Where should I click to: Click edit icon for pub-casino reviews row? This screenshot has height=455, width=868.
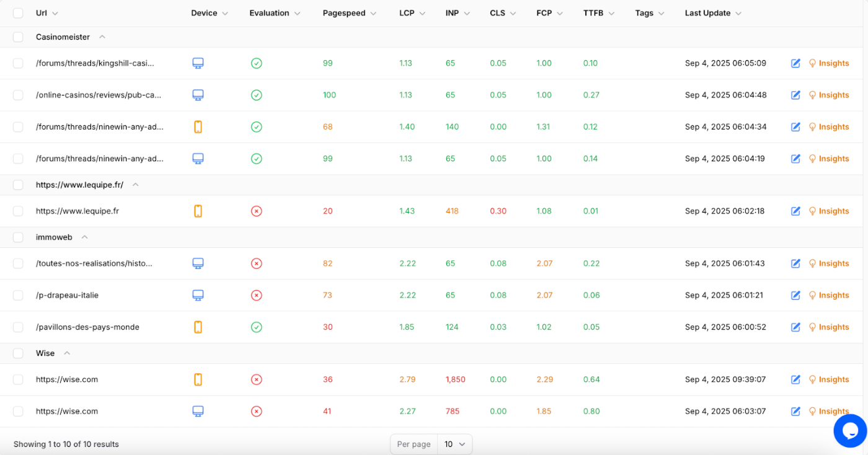click(x=795, y=95)
